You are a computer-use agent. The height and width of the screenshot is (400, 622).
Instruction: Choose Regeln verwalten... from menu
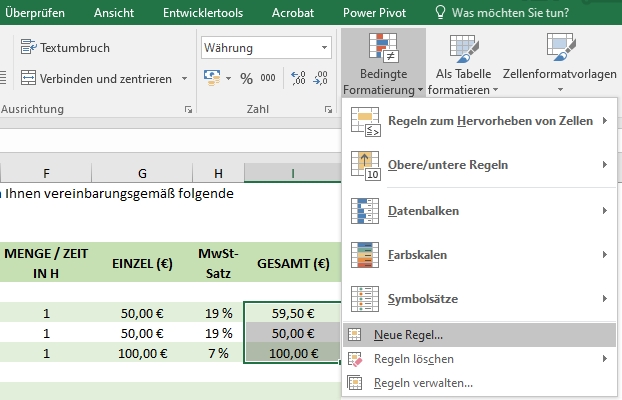tap(422, 382)
